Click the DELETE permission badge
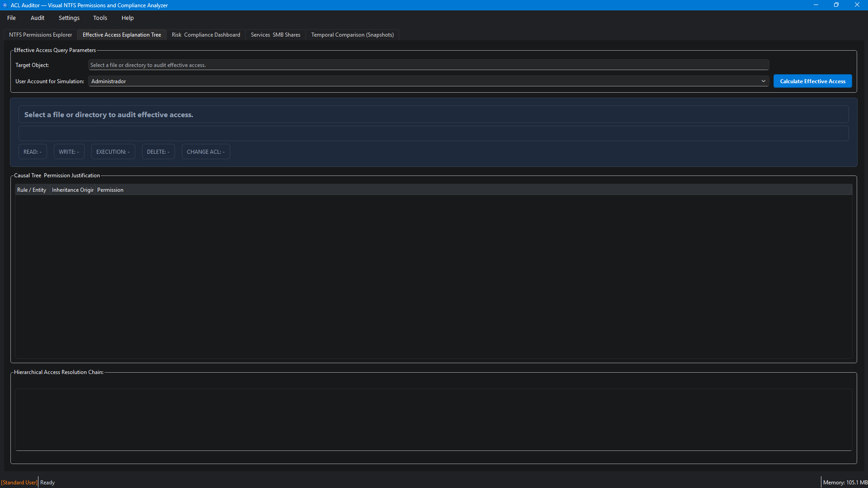Image resolution: width=868 pixels, height=488 pixels. (x=158, y=152)
